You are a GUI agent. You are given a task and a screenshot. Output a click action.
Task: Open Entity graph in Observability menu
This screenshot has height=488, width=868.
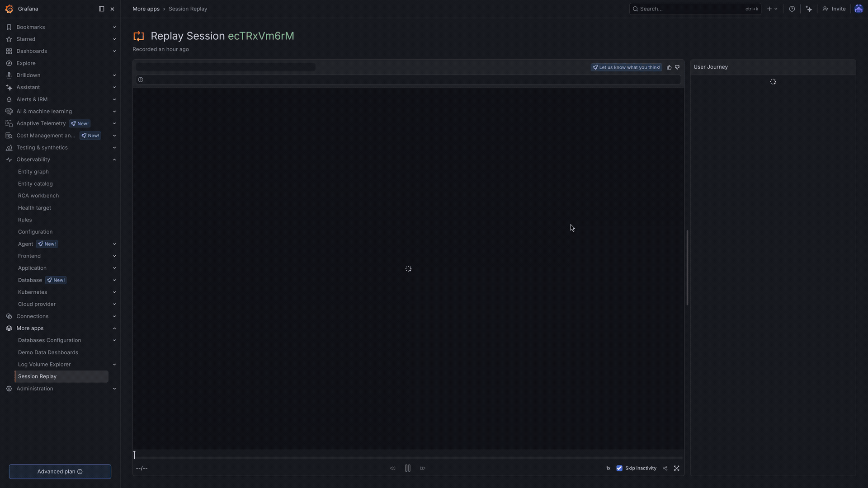coord(33,172)
